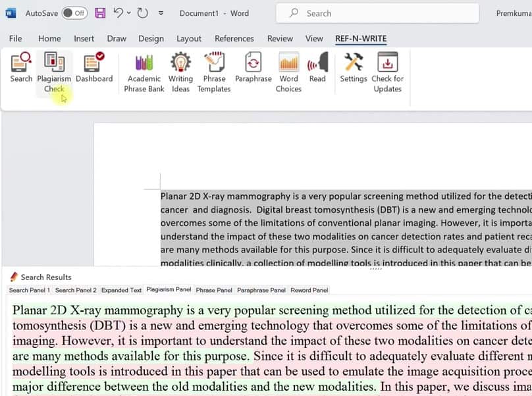Click document text 'Planar 2D X-ray mammography'
532x396 pixels.
click(225, 196)
